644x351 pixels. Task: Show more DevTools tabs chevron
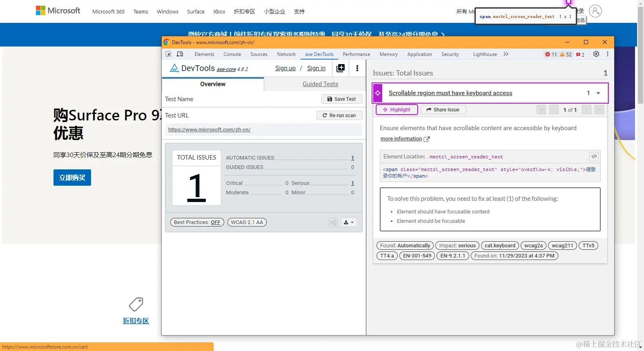pos(506,54)
